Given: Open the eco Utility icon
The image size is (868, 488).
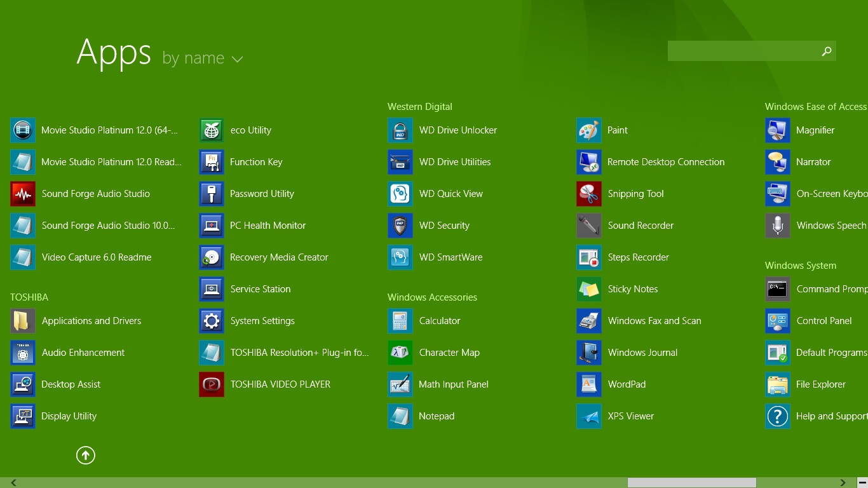Looking at the screenshot, I should point(212,130).
